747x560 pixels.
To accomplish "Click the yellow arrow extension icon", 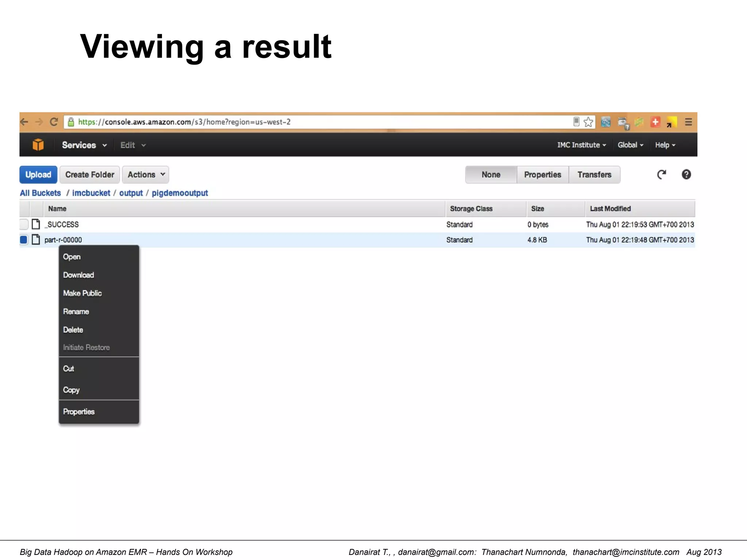I will (x=671, y=122).
